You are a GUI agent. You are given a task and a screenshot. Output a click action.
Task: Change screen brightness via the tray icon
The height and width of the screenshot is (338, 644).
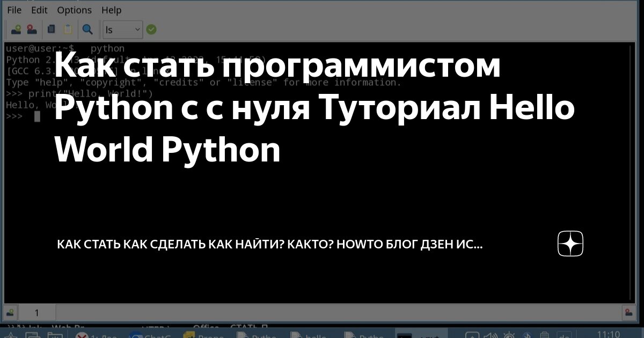pos(509,334)
